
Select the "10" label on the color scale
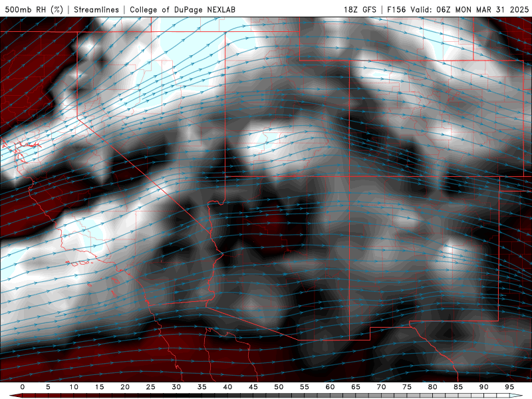pos(74,387)
